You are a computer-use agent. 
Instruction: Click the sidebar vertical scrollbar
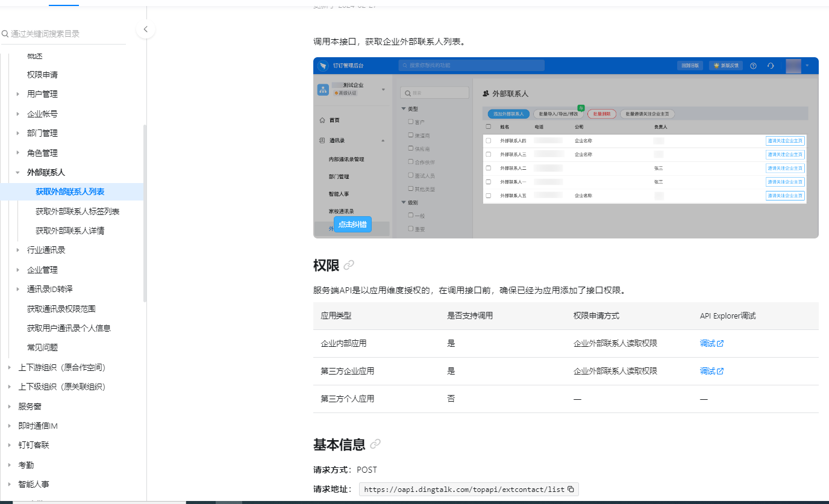pyautogui.click(x=144, y=213)
